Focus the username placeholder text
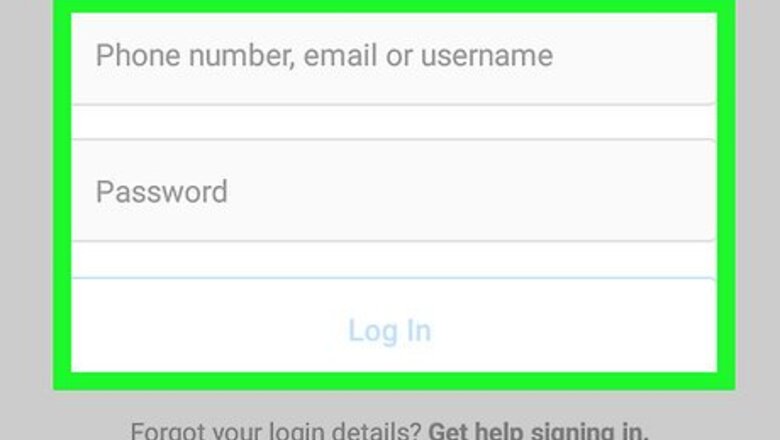 point(324,55)
